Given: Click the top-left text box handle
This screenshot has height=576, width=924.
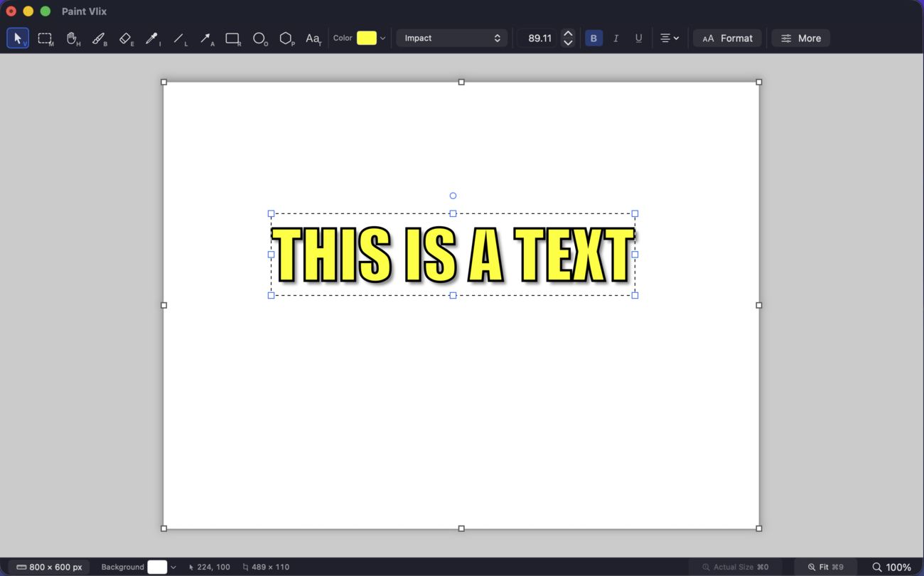Looking at the screenshot, I should tap(271, 213).
